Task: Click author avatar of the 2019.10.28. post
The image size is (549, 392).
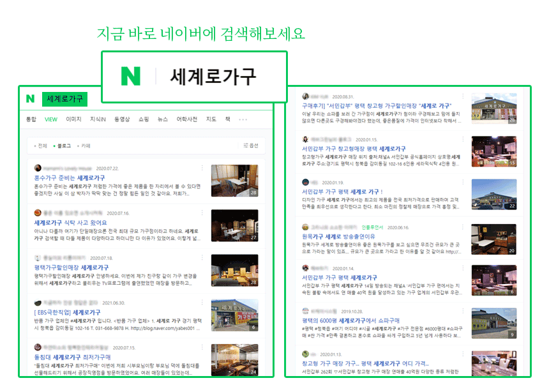Action: click(x=306, y=311)
